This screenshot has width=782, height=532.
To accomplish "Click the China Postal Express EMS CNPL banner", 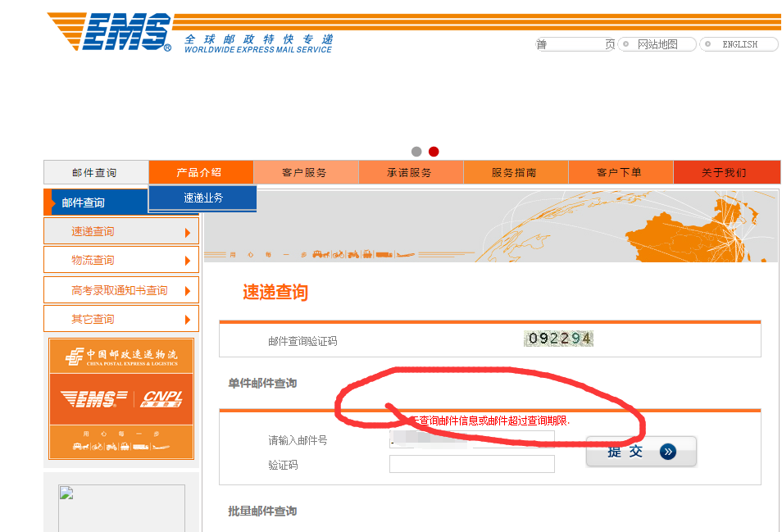I will coord(121,398).
